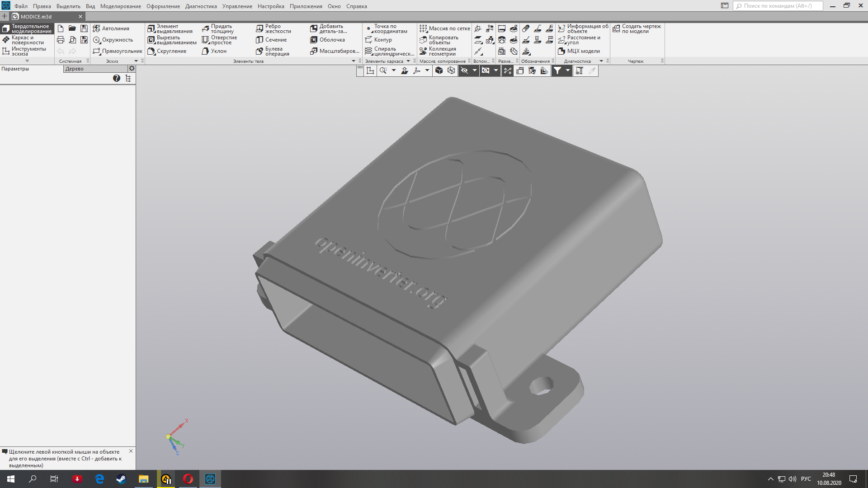
Task: Open Steam from the taskbar
Action: pyautogui.click(x=121, y=479)
